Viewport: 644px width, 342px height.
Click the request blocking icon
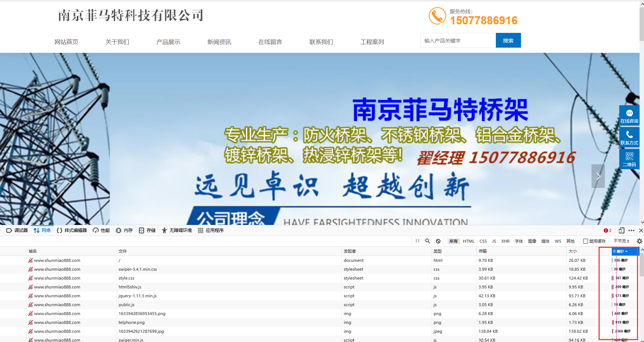438,241
